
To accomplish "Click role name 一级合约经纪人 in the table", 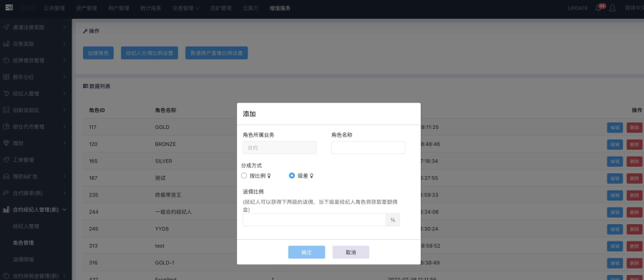I will click(173, 212).
